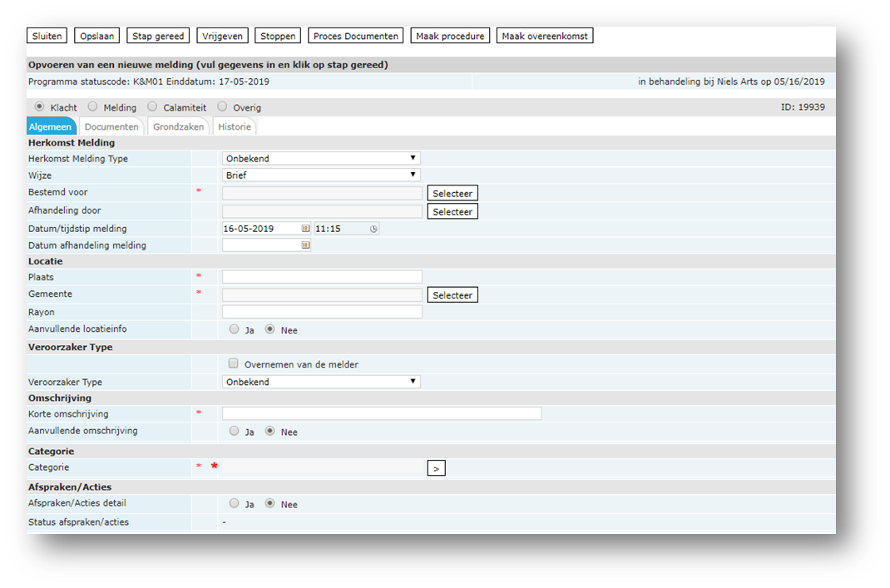Focus the Plaats input field
Viewport: 890px width, 588px height.
[322, 277]
